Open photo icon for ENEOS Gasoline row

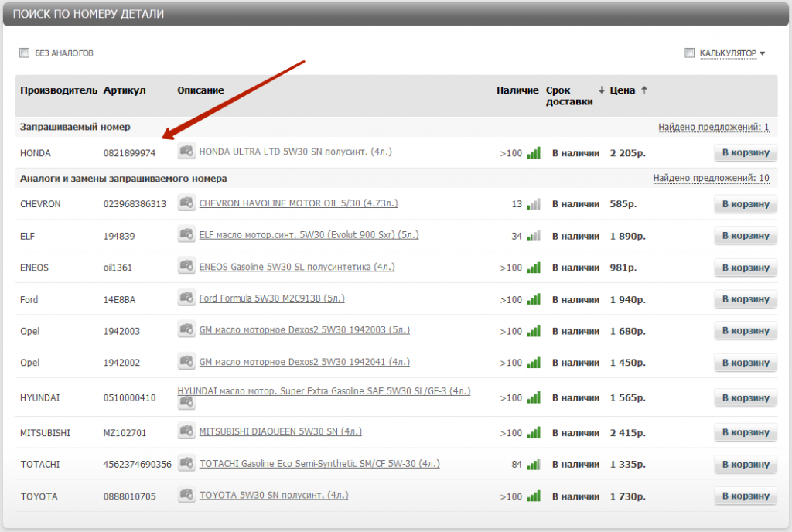tap(186, 266)
